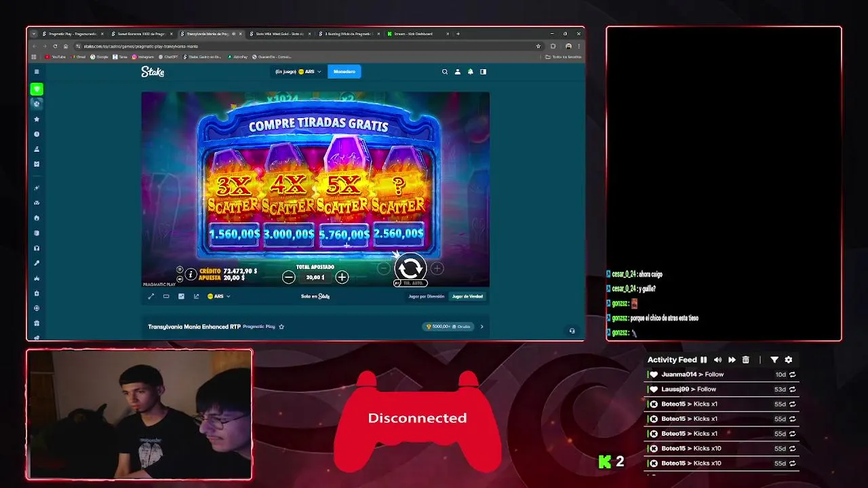Open the slot game menu icon

(180, 270)
